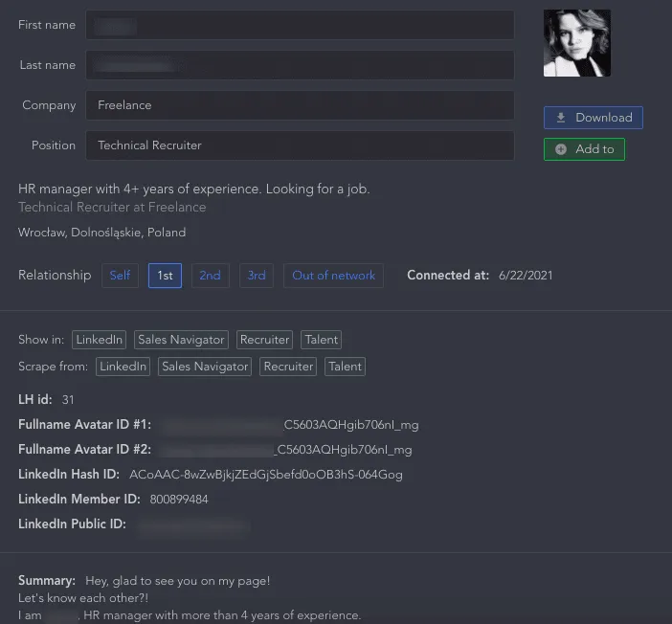Image resolution: width=672 pixels, height=624 pixels.
Task: Toggle Show in Sales Navigator
Action: point(181,340)
